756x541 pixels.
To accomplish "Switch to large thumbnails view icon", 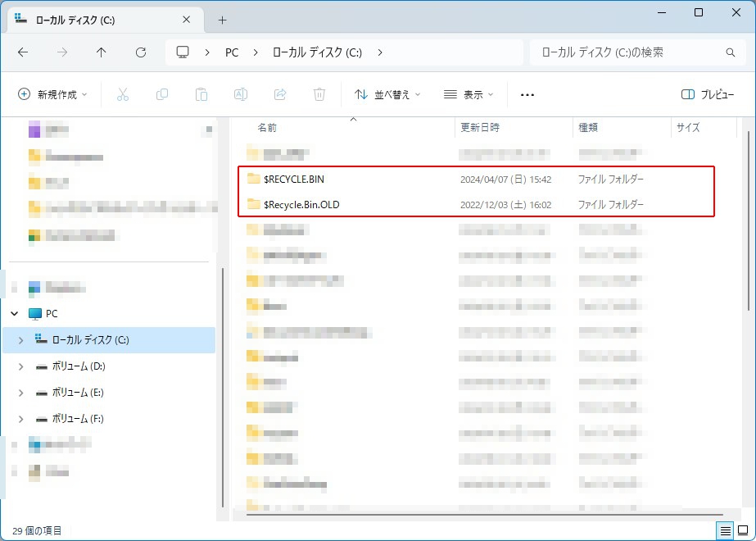I will coord(743,530).
